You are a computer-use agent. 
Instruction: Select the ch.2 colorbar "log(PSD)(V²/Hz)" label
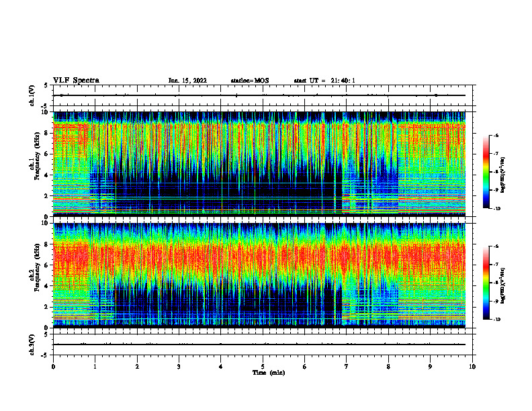coord(503,285)
